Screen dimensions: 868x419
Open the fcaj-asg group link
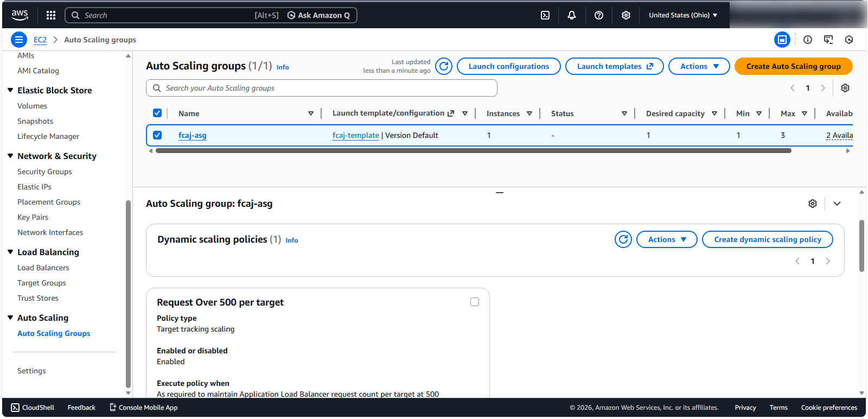click(193, 135)
